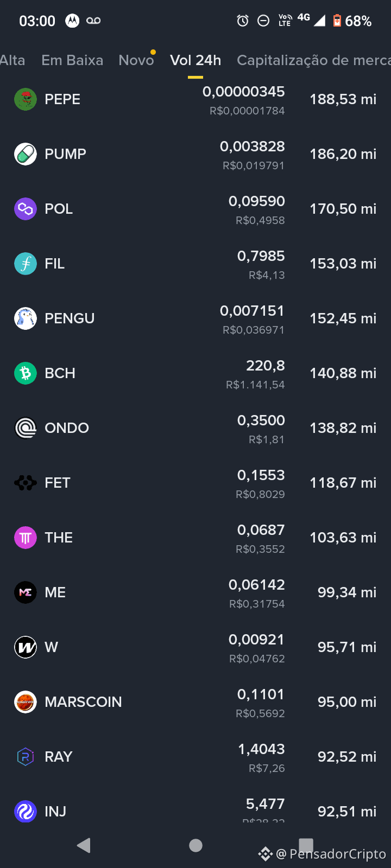Open the Capitalização de mercado tab

click(314, 60)
